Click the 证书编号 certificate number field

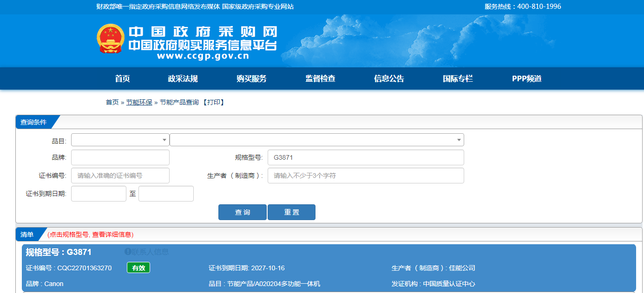click(x=120, y=176)
